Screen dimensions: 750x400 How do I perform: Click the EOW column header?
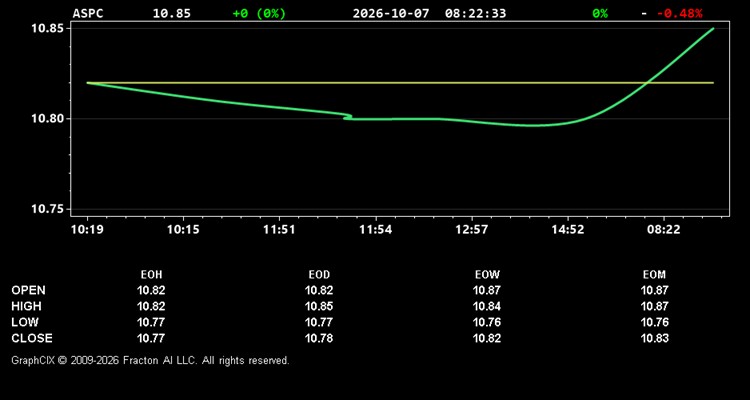(487, 275)
